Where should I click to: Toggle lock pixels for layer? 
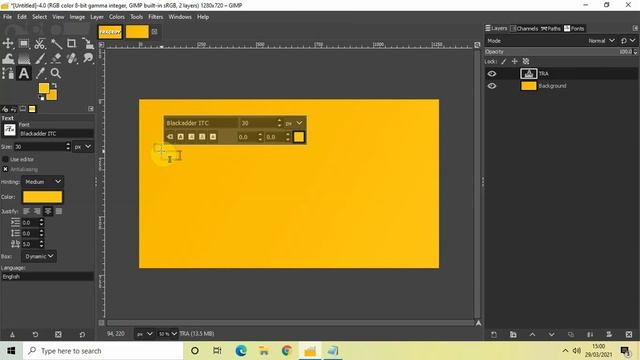[504, 61]
